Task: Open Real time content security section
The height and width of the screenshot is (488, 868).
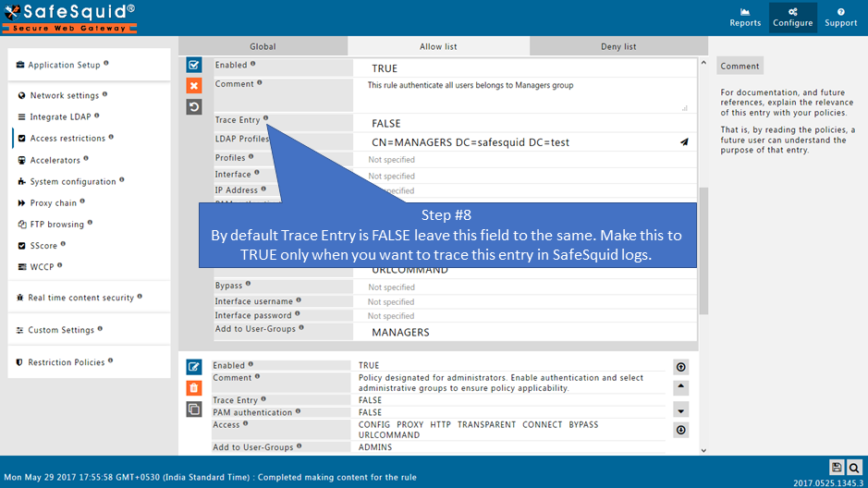Action: [x=79, y=298]
